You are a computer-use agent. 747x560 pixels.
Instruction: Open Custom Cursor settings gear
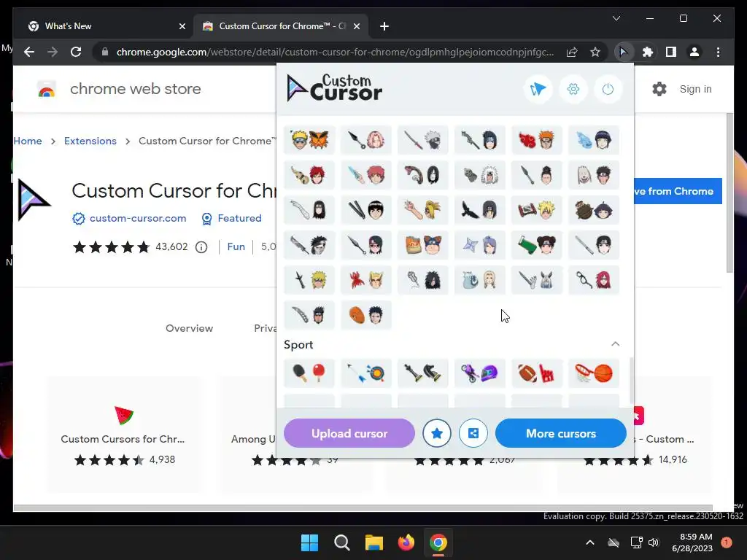(573, 89)
